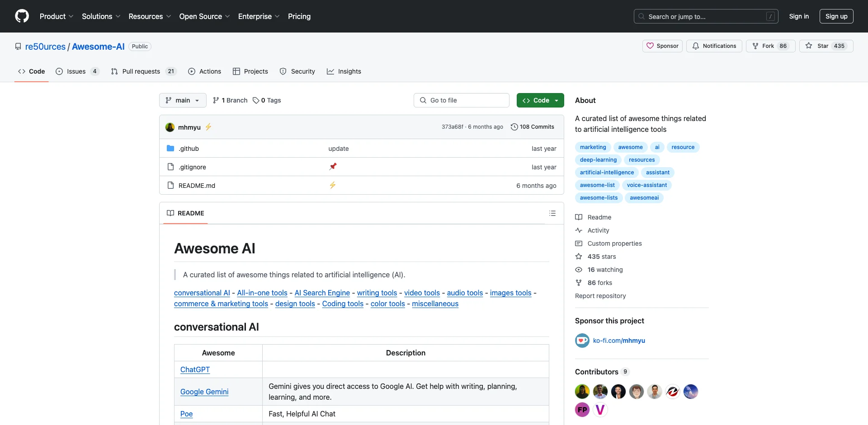Image resolution: width=868 pixels, height=425 pixels.
Task: Click the .github folder icon
Action: pyautogui.click(x=170, y=149)
